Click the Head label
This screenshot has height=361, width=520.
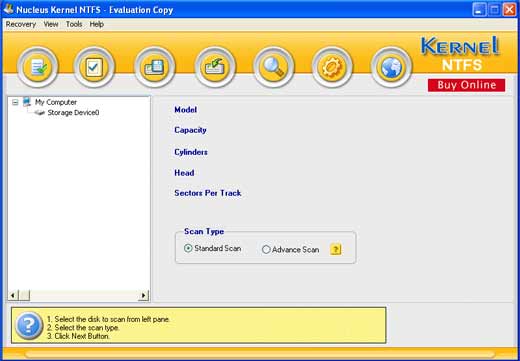[x=184, y=173]
